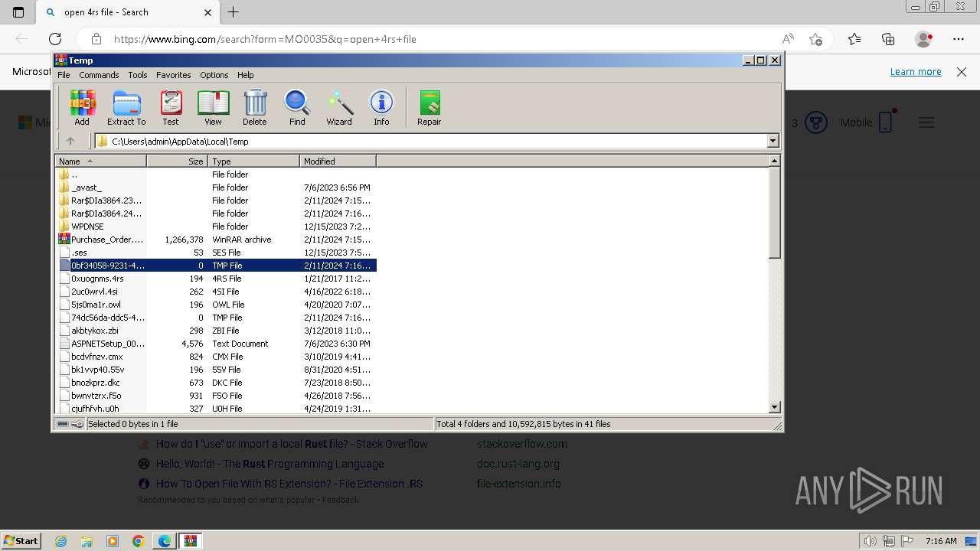
Task: Click the Read aloud icon in address bar
Action: coord(788,39)
